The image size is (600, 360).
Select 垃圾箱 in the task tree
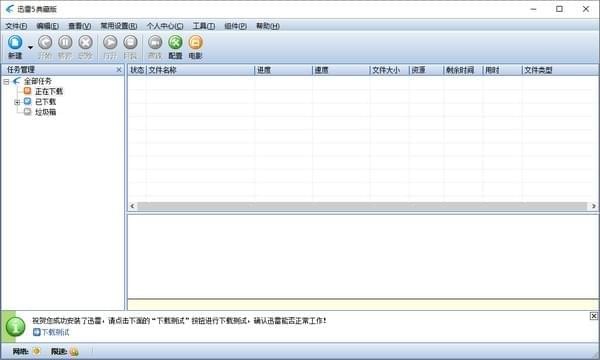click(45, 112)
